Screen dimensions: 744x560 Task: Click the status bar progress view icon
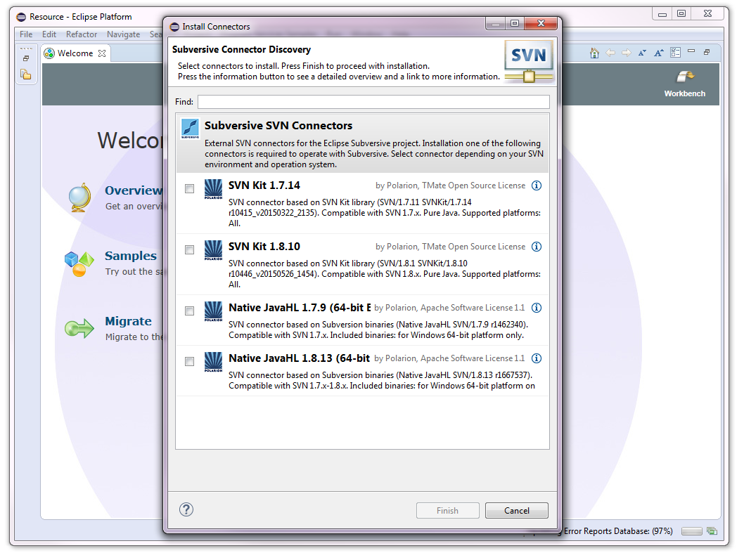point(712,531)
